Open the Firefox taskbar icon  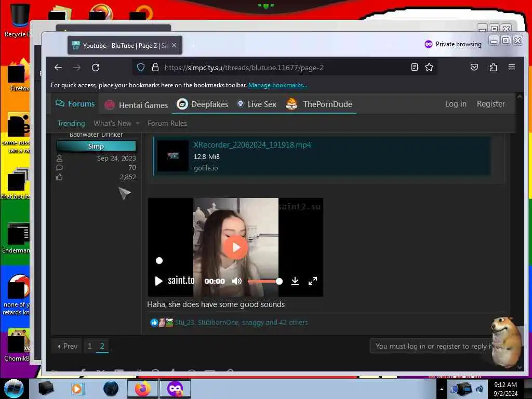pos(143,389)
